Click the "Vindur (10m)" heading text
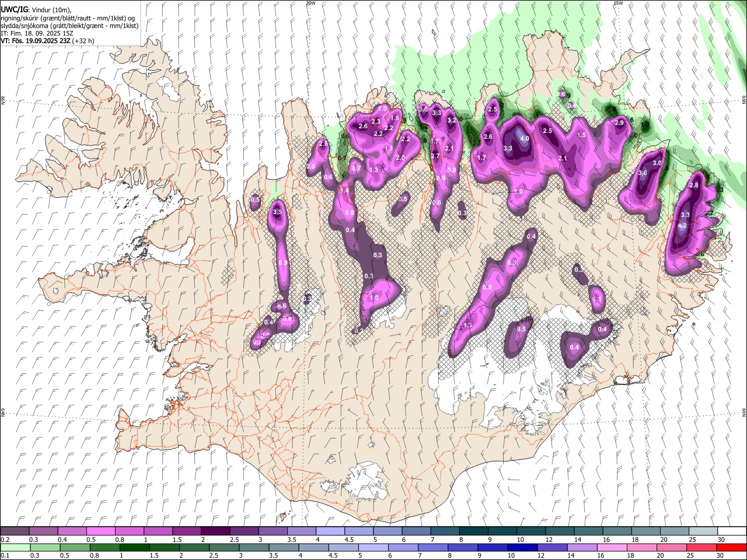The width and height of the screenshot is (747, 560). pos(50,10)
